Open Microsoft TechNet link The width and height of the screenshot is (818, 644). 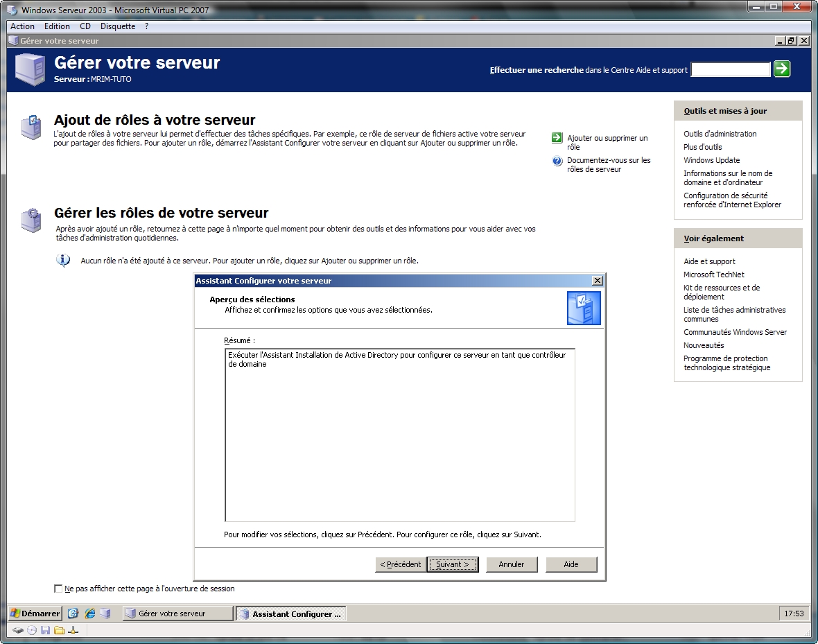point(713,274)
